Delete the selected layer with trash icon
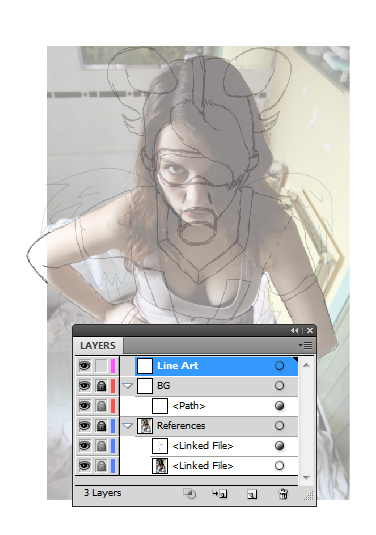 pyautogui.click(x=283, y=494)
